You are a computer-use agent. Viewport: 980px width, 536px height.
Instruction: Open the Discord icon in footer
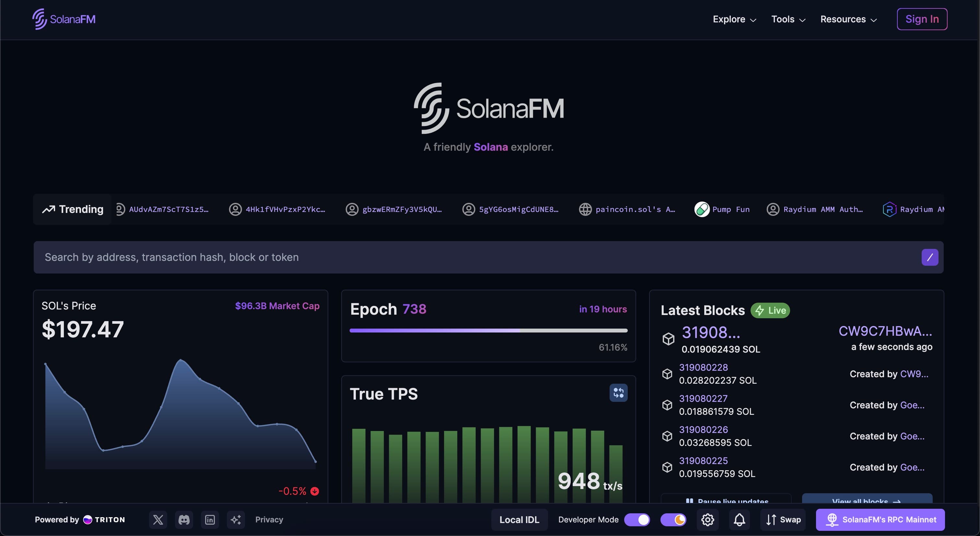(x=184, y=520)
